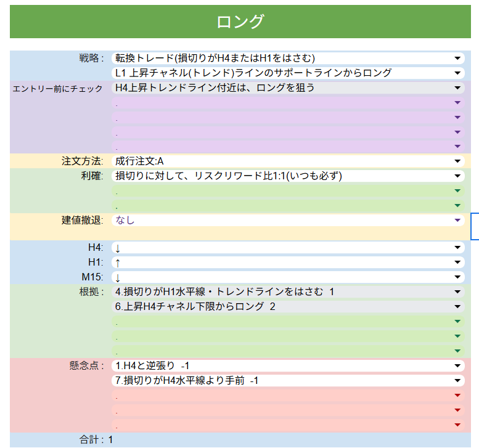The image size is (479, 448).
Task: Click the arrow next to H4上昇トレンドライン付近 entry
Action: (x=457, y=88)
